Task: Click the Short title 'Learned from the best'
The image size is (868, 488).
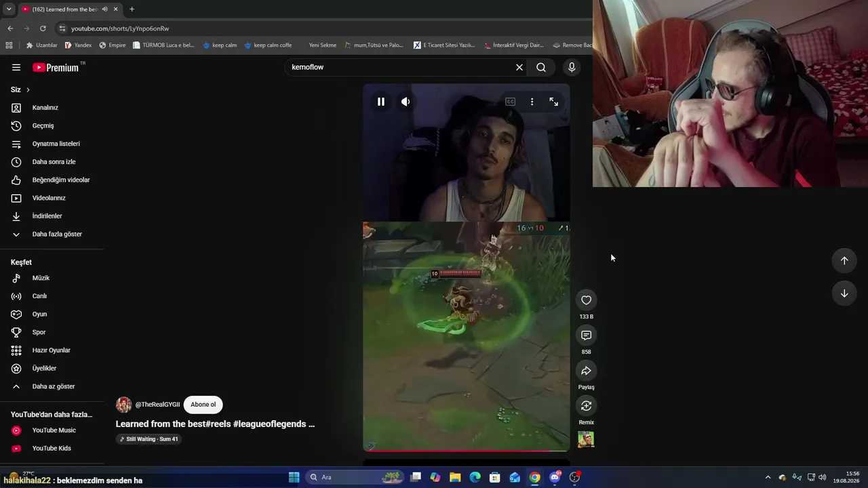Action: [215, 424]
